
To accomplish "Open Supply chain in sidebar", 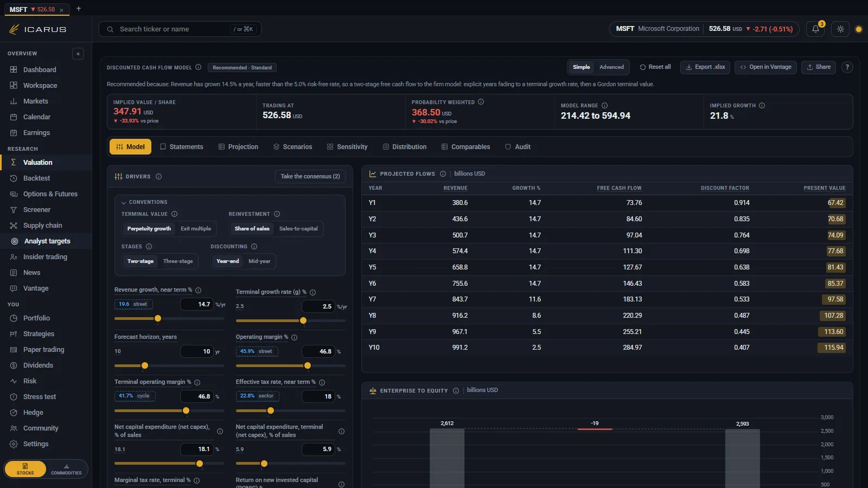I will point(46,226).
